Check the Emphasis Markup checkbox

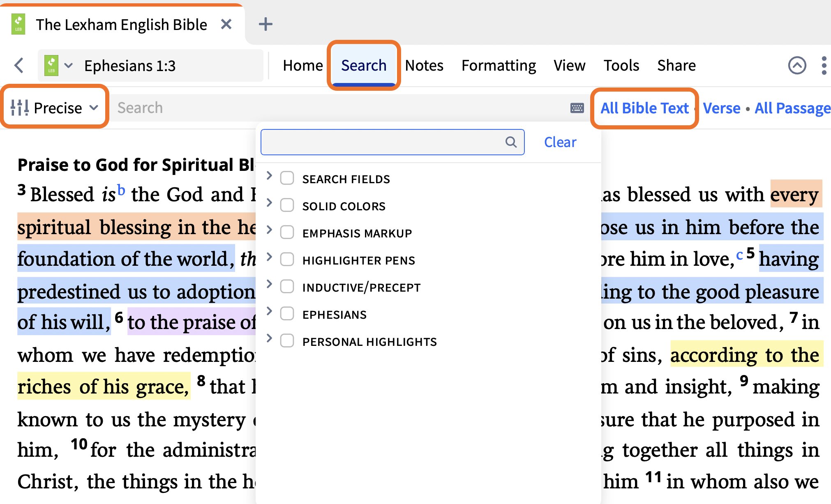point(287,232)
